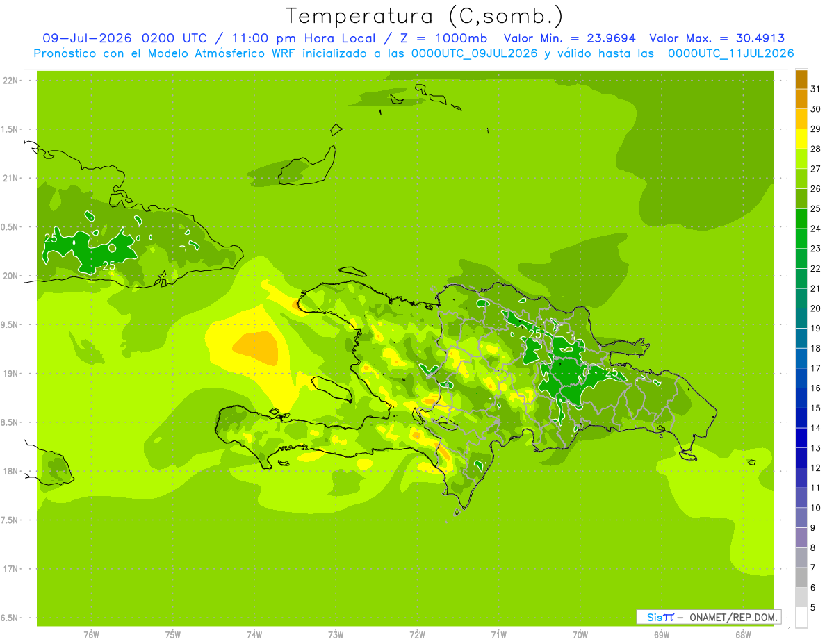This screenshot has height=644, width=834.
Task: Click the '5' color scale label
Action: pos(813,608)
